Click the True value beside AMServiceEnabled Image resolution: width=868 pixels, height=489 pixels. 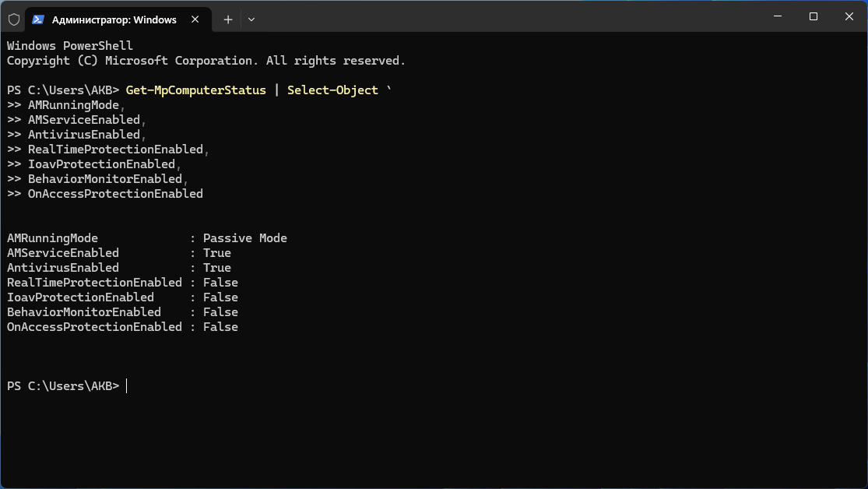pyautogui.click(x=217, y=253)
